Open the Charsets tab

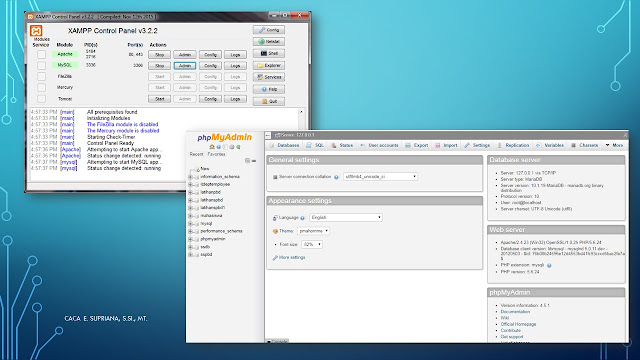point(584,145)
